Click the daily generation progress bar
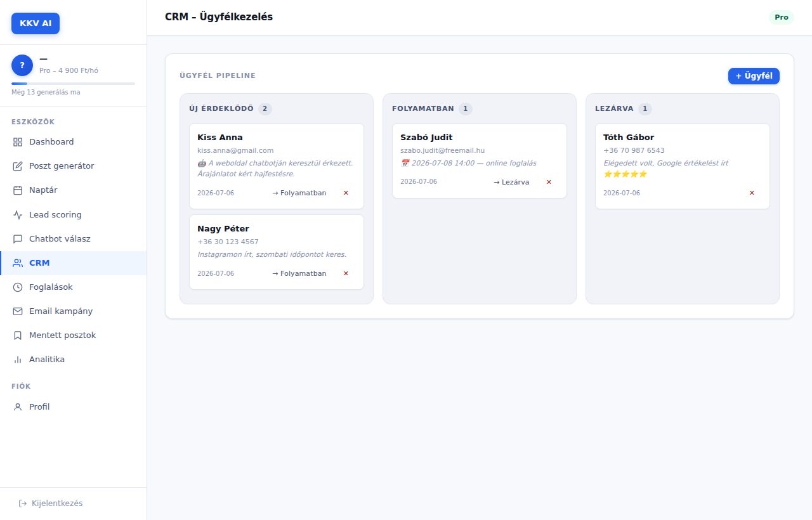812x520 pixels. pyautogui.click(x=73, y=84)
